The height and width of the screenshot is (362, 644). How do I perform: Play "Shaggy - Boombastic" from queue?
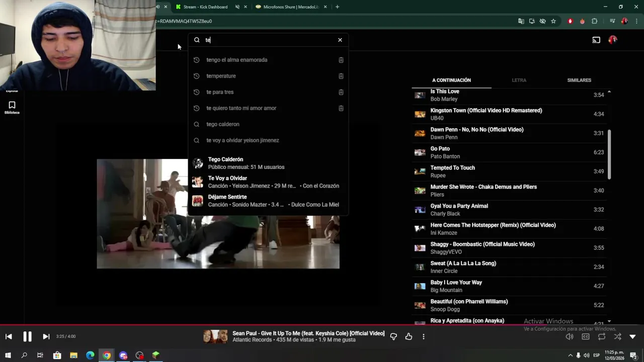(509, 248)
